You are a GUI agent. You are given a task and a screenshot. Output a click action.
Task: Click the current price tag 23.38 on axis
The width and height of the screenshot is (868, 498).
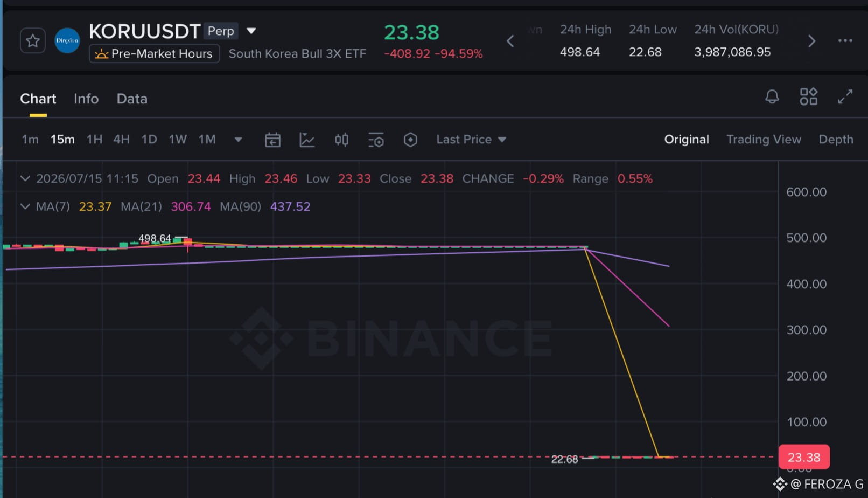804,458
